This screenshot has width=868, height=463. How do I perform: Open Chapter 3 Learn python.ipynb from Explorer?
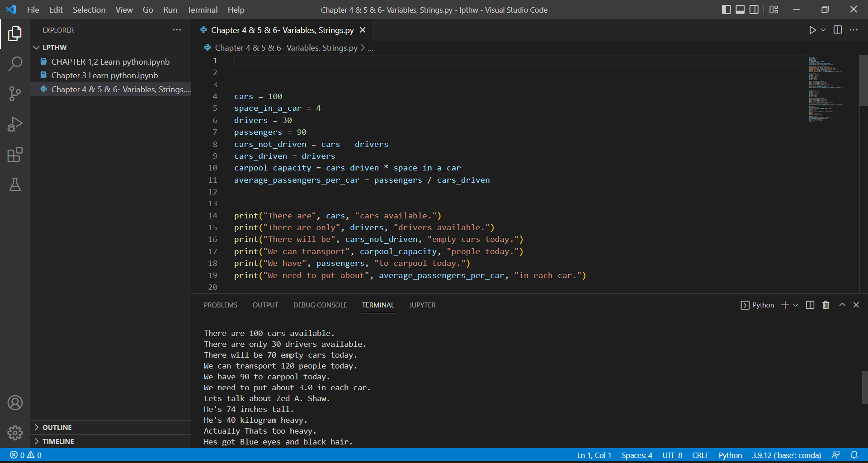[105, 75]
